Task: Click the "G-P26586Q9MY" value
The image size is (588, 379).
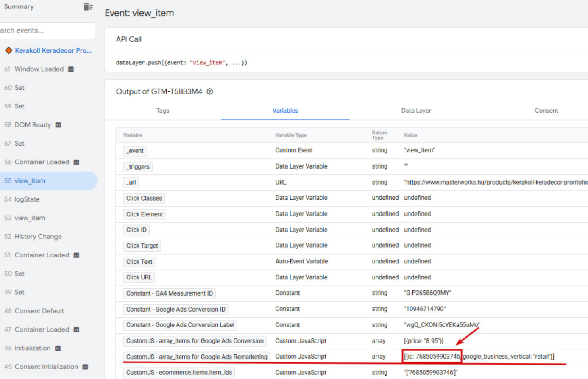Action: (427, 293)
